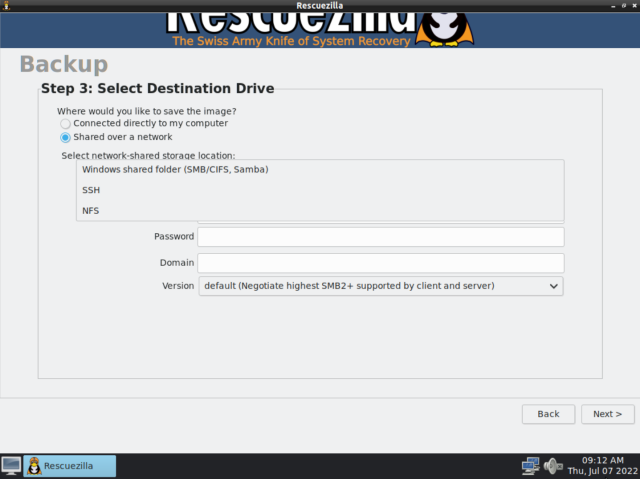This screenshot has width=640, height=479.
Task: Click the Back button
Action: (x=548, y=414)
